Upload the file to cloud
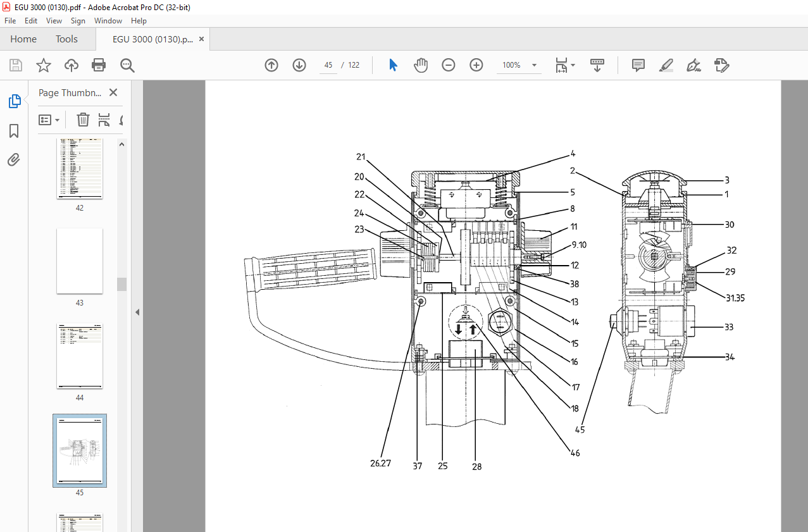This screenshot has height=532, width=808. point(71,65)
